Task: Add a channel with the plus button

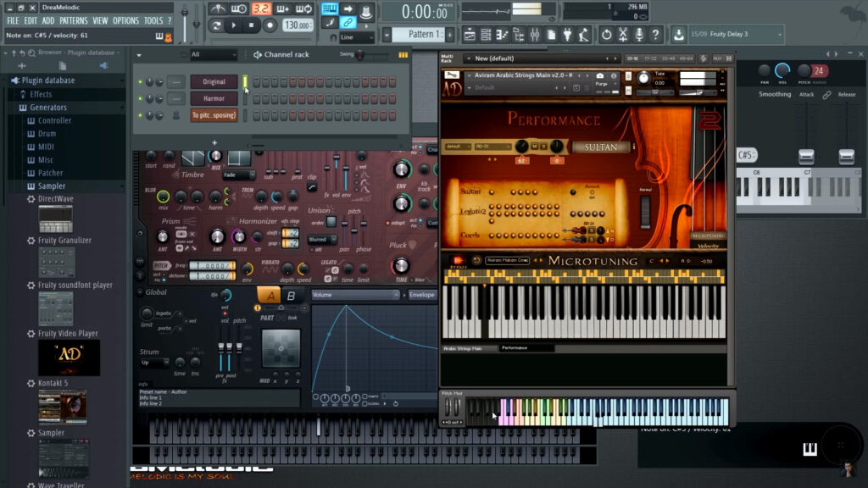Action: pos(214,142)
